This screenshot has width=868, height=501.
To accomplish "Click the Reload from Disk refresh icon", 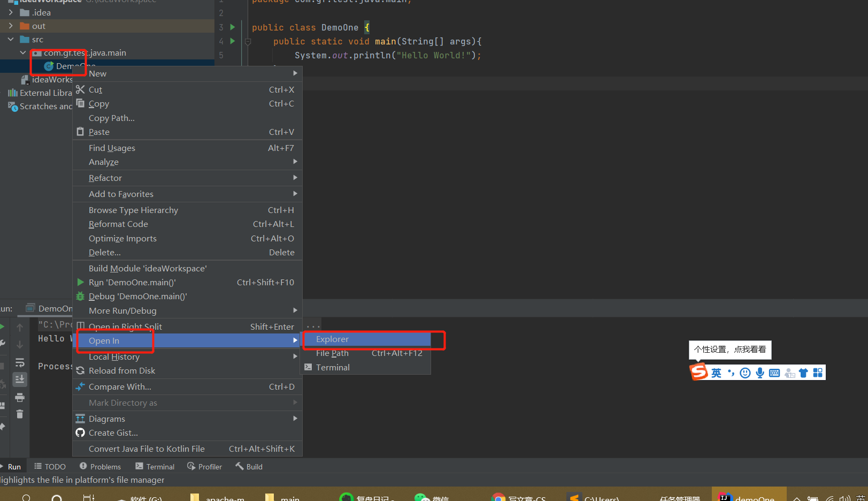I will click(80, 370).
